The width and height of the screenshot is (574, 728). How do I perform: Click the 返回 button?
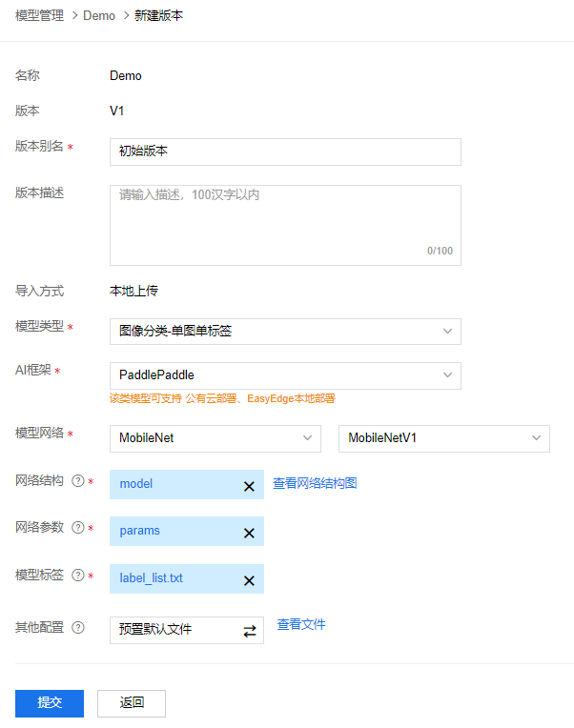pyautogui.click(x=132, y=703)
